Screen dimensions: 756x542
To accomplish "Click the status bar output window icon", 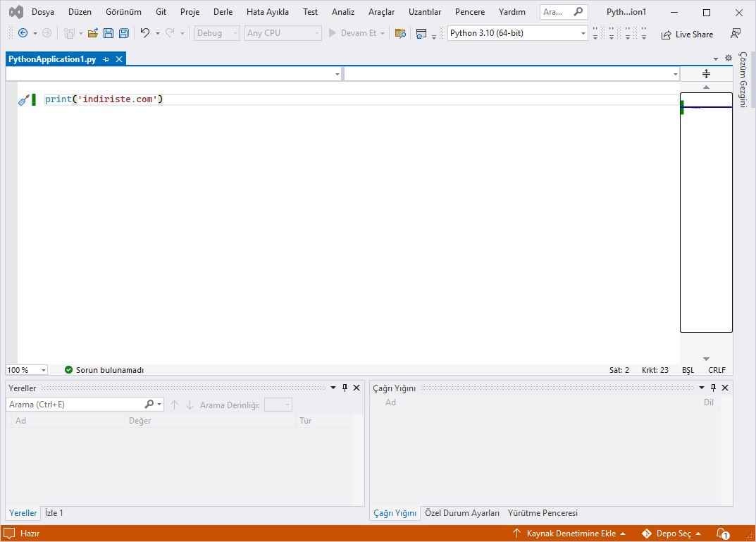I will 9,534.
